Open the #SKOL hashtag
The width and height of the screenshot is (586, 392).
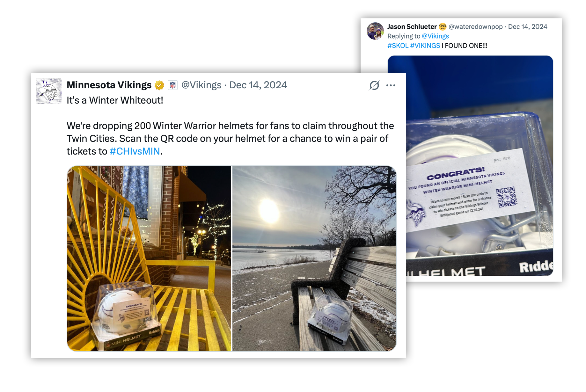(398, 46)
